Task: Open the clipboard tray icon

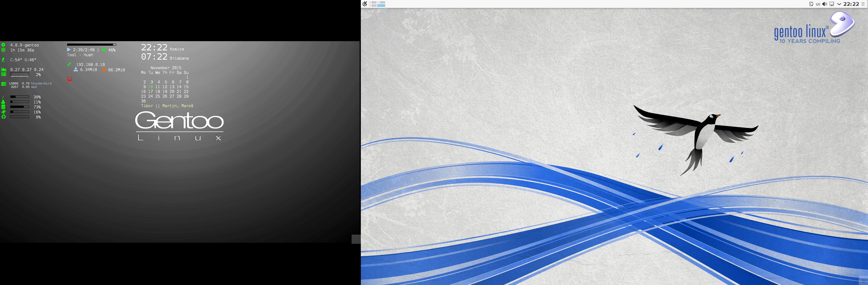Action: (811, 4)
